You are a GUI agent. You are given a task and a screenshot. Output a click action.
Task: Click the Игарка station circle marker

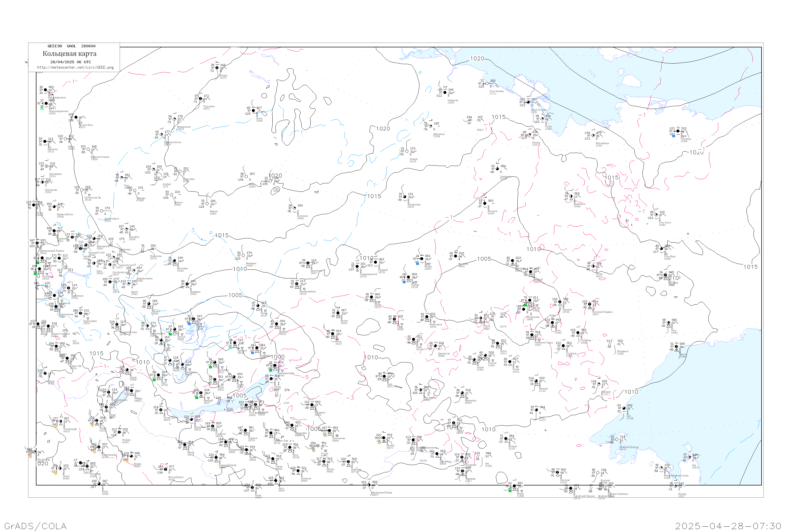coord(217,68)
